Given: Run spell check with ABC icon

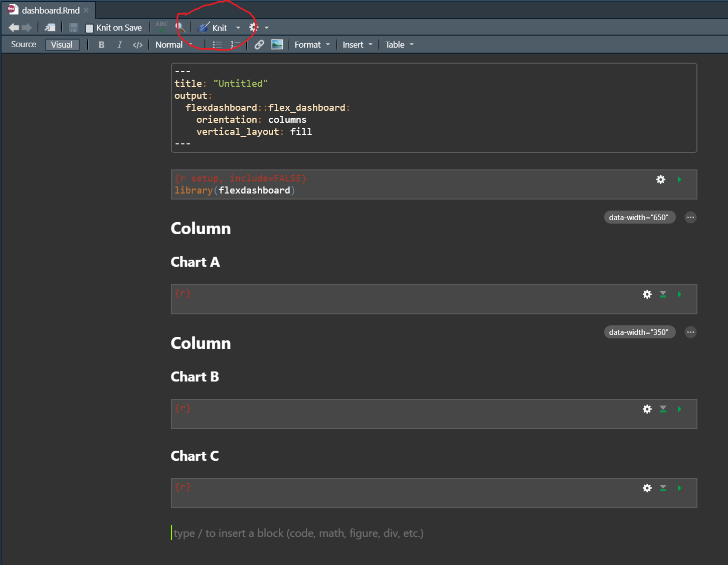Looking at the screenshot, I should 161,27.
